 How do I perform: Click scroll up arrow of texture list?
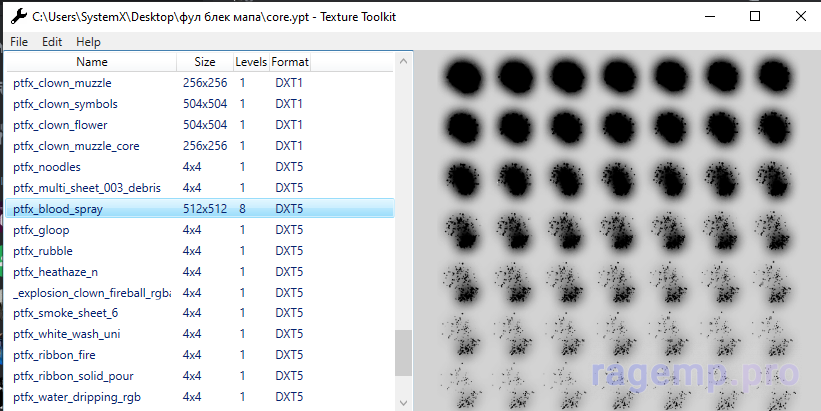pos(404,62)
